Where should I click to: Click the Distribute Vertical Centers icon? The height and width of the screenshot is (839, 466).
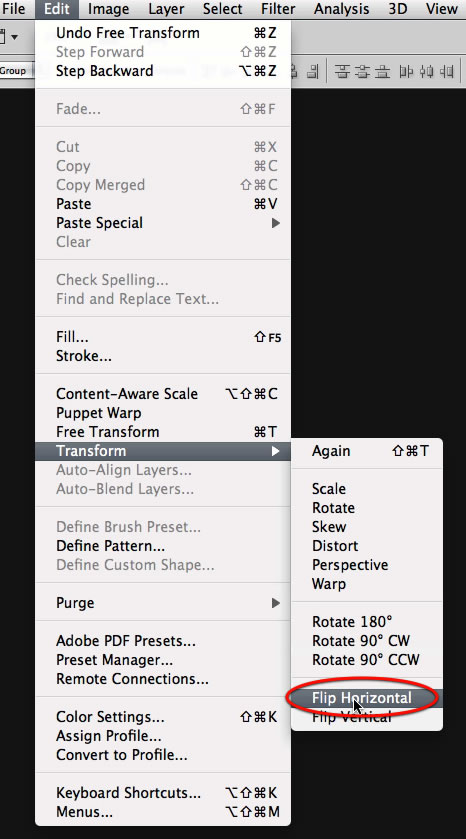point(362,71)
